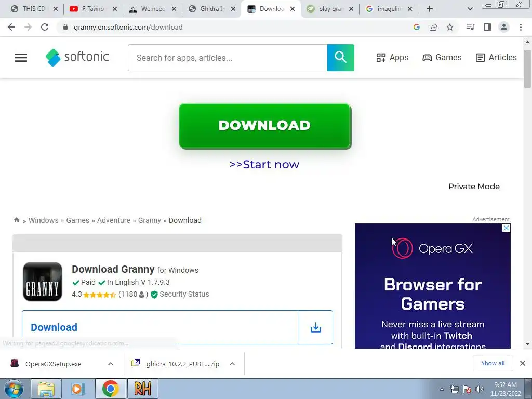Open the Google icon in address bar
Screen dimensions: 532x399
coord(417,27)
